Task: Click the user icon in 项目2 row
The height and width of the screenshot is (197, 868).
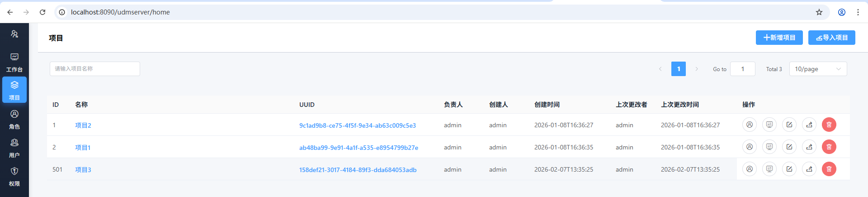Action: coord(749,125)
